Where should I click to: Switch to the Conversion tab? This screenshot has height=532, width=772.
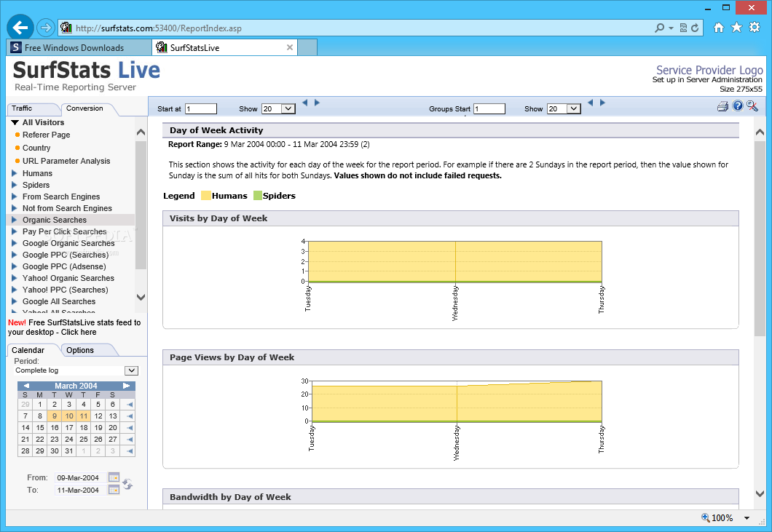(x=84, y=108)
